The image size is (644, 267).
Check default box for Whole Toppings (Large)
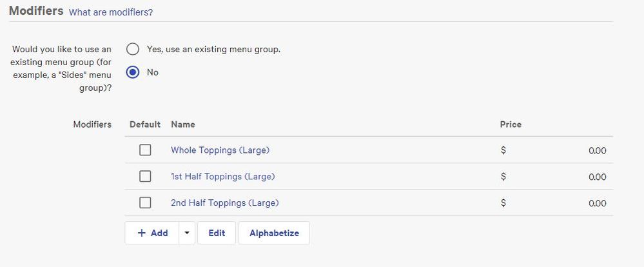point(145,150)
